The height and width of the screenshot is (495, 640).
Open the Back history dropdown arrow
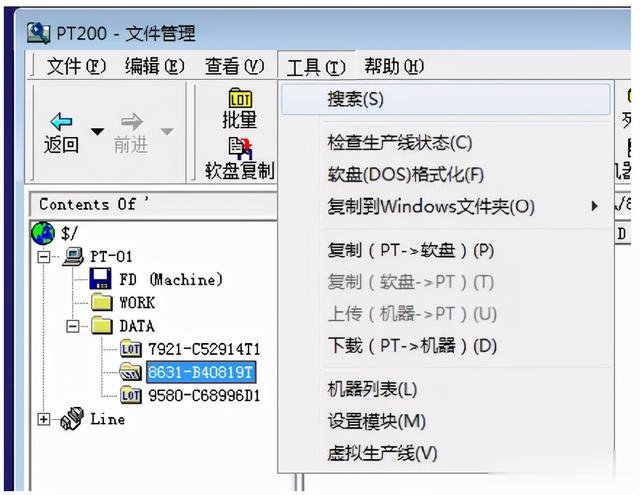point(97,132)
